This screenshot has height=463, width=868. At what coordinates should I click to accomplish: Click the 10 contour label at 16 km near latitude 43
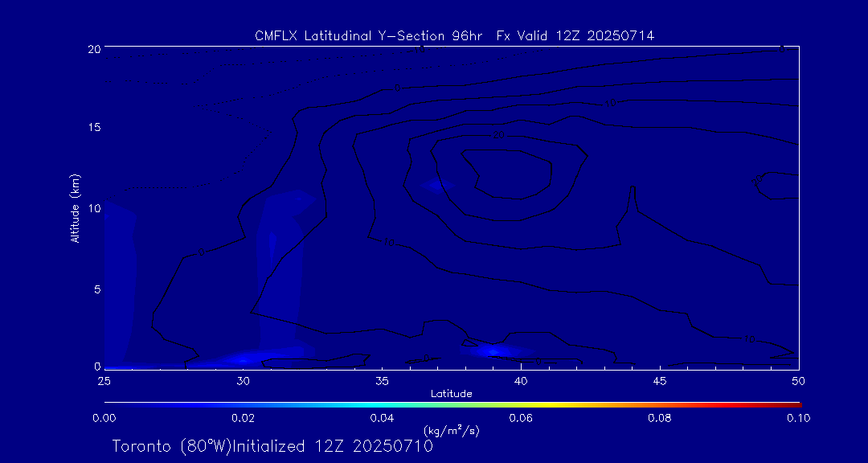point(609,103)
